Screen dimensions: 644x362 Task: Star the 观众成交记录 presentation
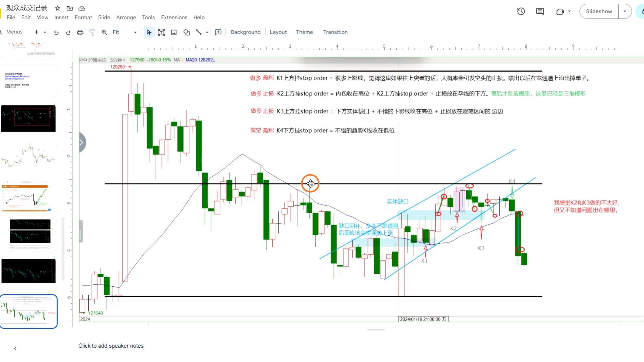(x=58, y=8)
